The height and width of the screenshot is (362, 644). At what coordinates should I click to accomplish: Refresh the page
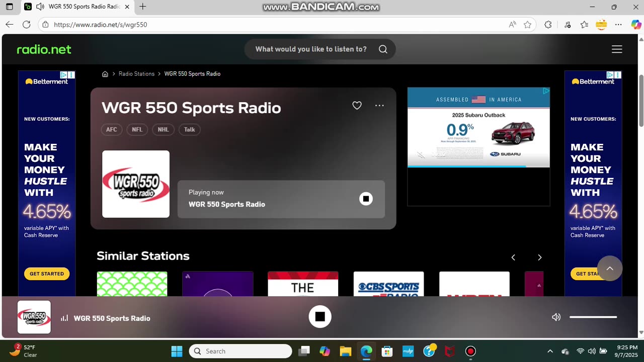click(27, 25)
